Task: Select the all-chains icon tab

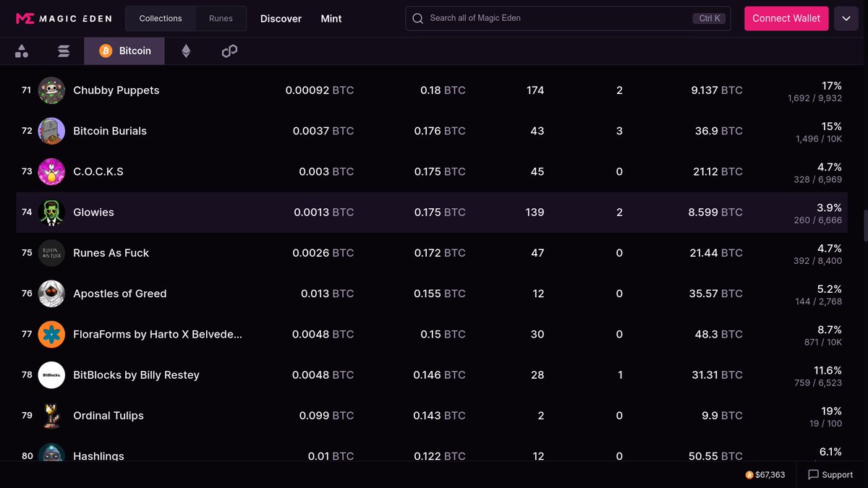Action: click(22, 51)
